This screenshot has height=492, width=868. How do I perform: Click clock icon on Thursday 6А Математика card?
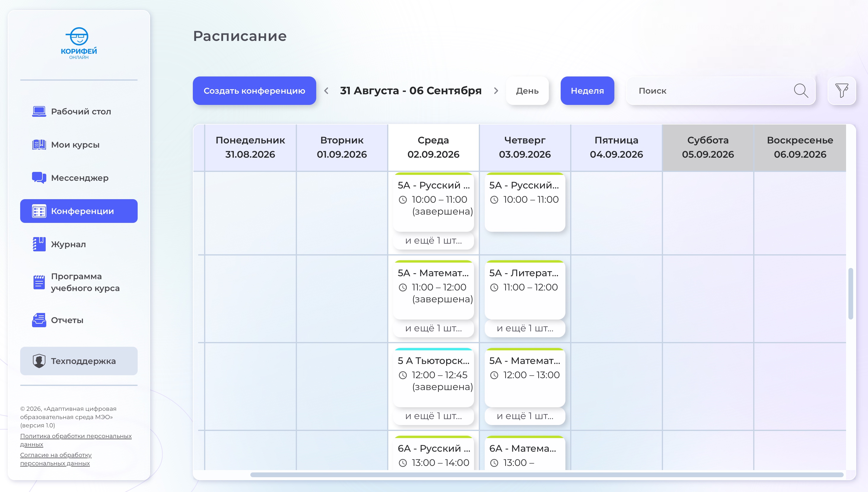point(494,463)
